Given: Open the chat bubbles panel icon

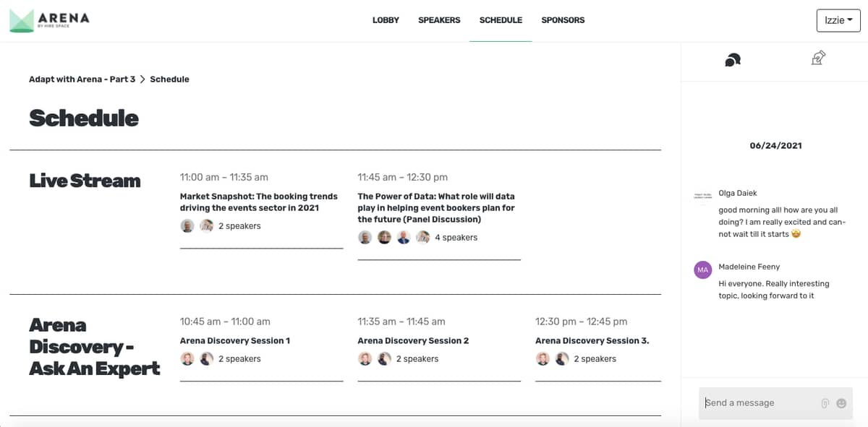Looking at the screenshot, I should tap(733, 60).
